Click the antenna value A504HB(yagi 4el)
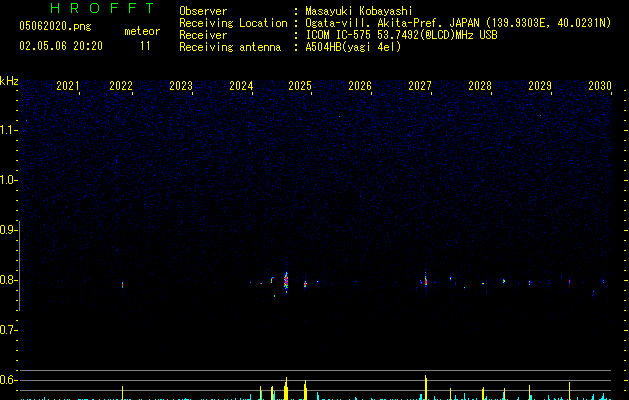 353,47
